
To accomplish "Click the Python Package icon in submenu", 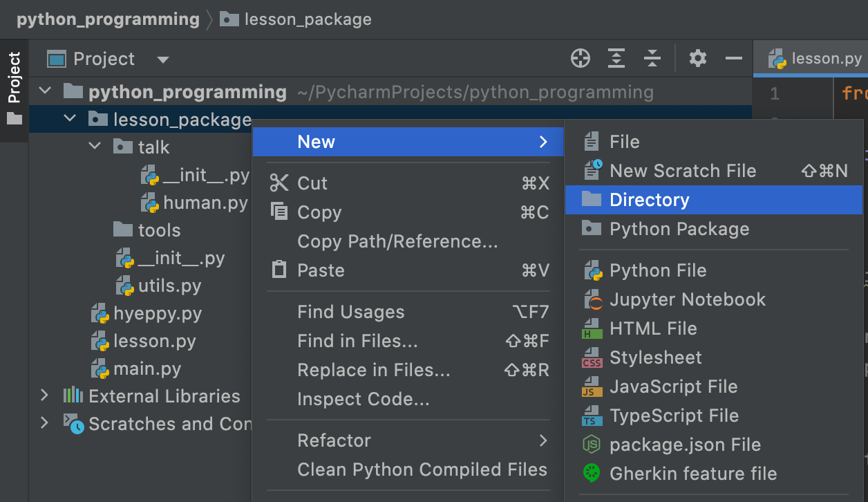I will coord(592,228).
